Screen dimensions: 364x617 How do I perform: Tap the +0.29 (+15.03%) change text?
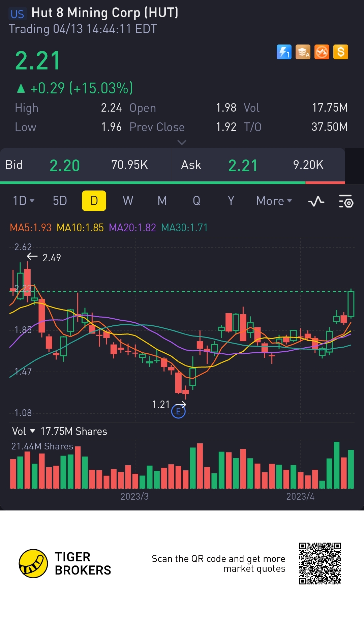(x=81, y=88)
